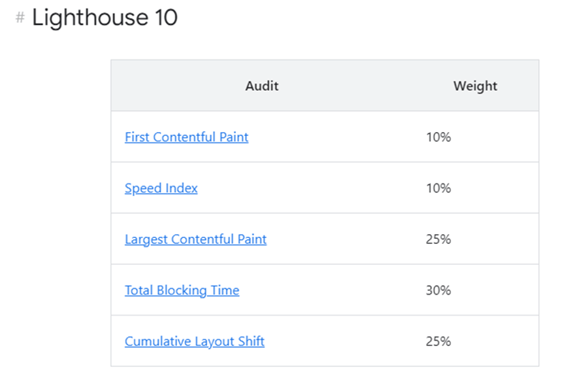This screenshot has height=391, width=588.
Task: Open the Largest Contentful Paint link
Action: coord(195,239)
